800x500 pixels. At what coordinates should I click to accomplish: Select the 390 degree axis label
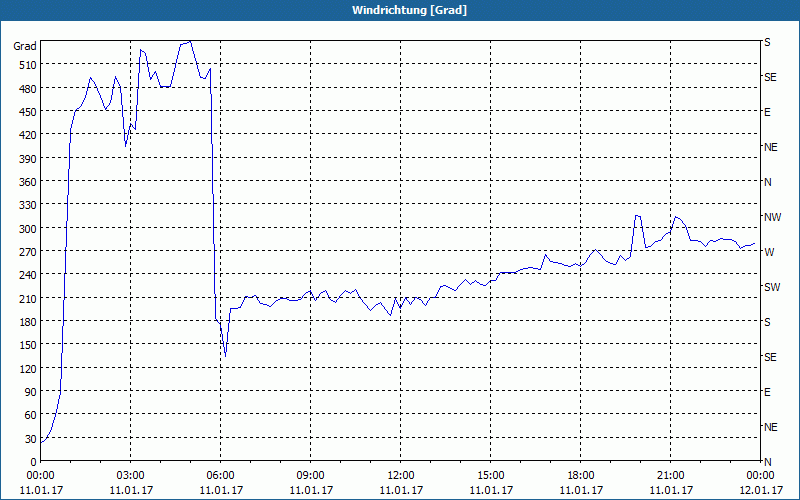[29, 159]
